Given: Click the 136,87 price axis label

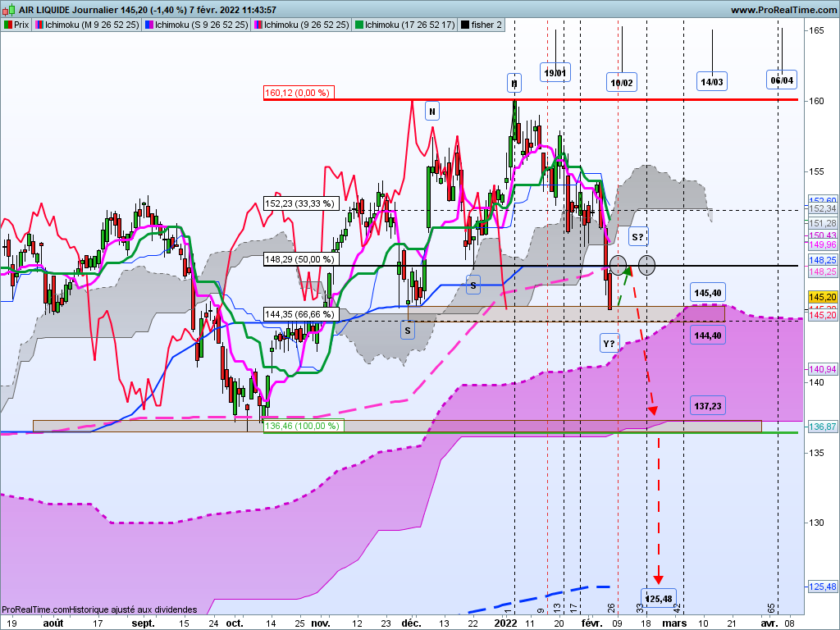Looking at the screenshot, I should coord(823,427).
